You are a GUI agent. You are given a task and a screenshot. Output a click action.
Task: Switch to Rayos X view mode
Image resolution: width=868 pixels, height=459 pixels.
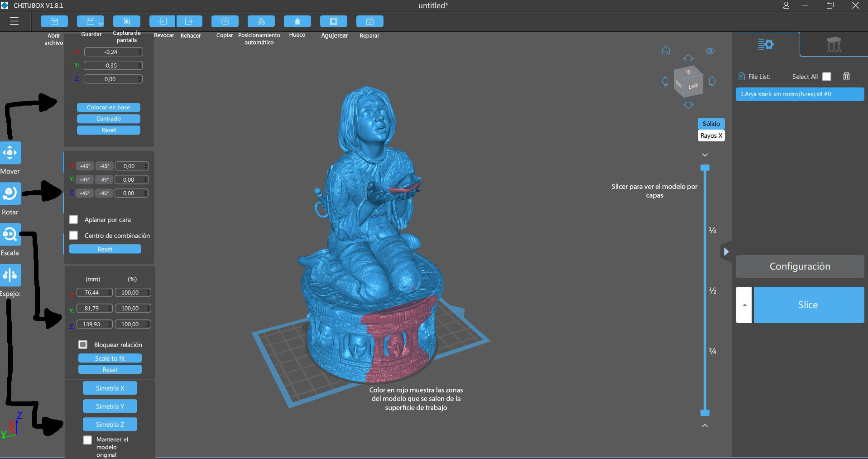tap(711, 135)
